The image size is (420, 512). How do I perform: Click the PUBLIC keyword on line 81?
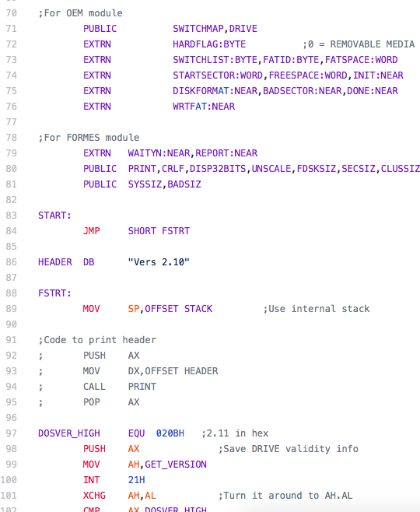[x=100, y=184]
